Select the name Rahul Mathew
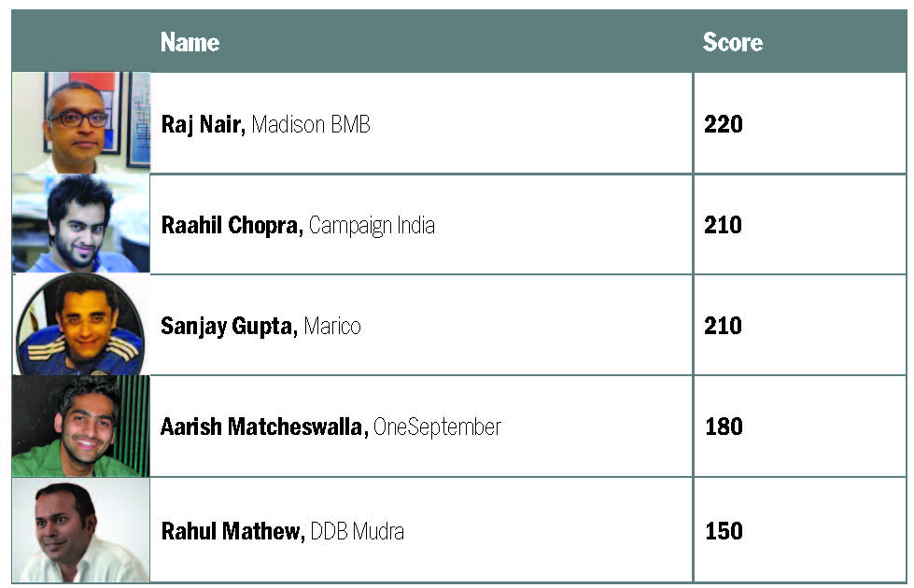Screen dimensions: 914x588 (x=232, y=531)
